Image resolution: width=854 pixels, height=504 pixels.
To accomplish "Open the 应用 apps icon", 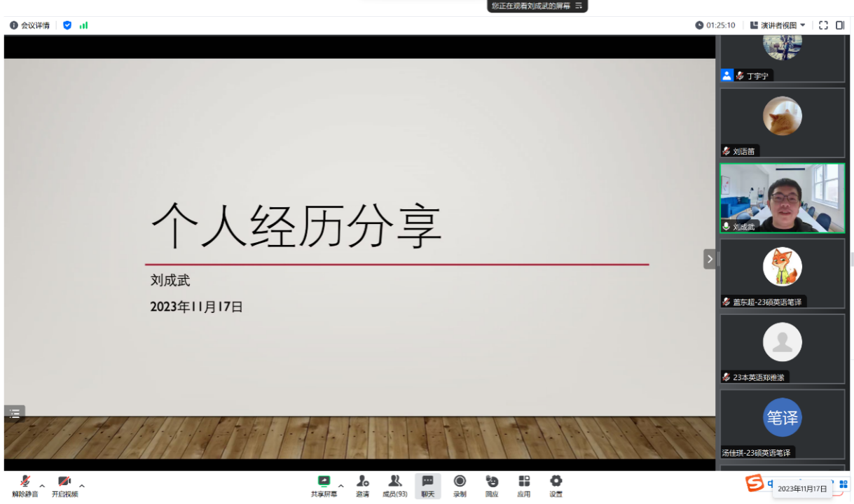I will tap(524, 485).
